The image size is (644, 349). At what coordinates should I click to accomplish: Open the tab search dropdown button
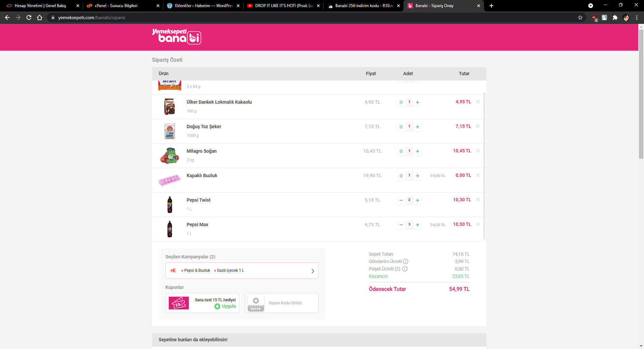(591, 6)
